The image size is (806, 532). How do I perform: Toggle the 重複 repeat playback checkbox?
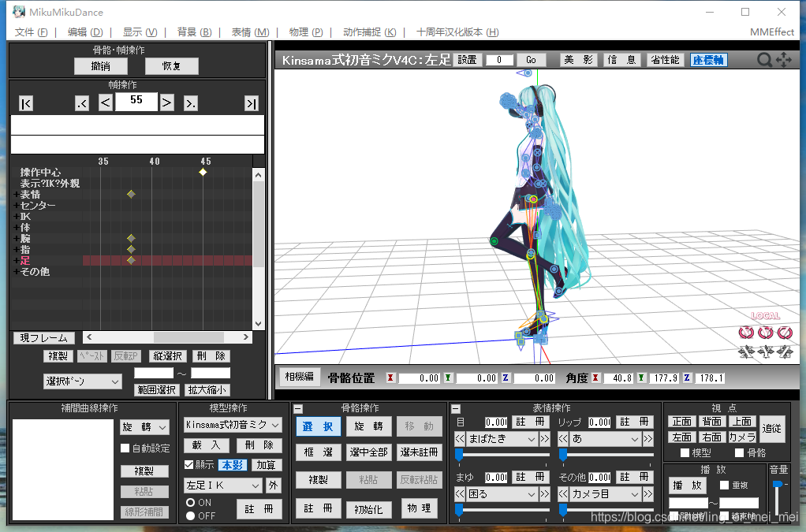(724, 485)
